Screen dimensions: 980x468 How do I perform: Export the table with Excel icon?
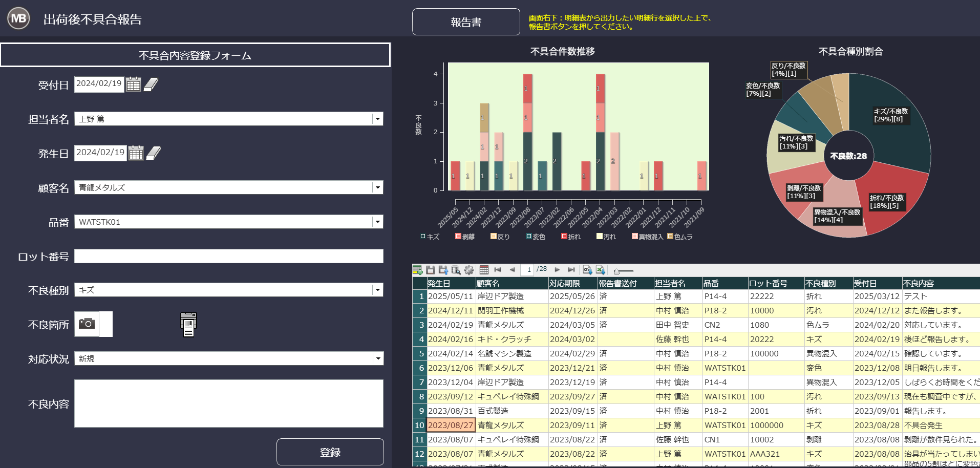coord(601,270)
